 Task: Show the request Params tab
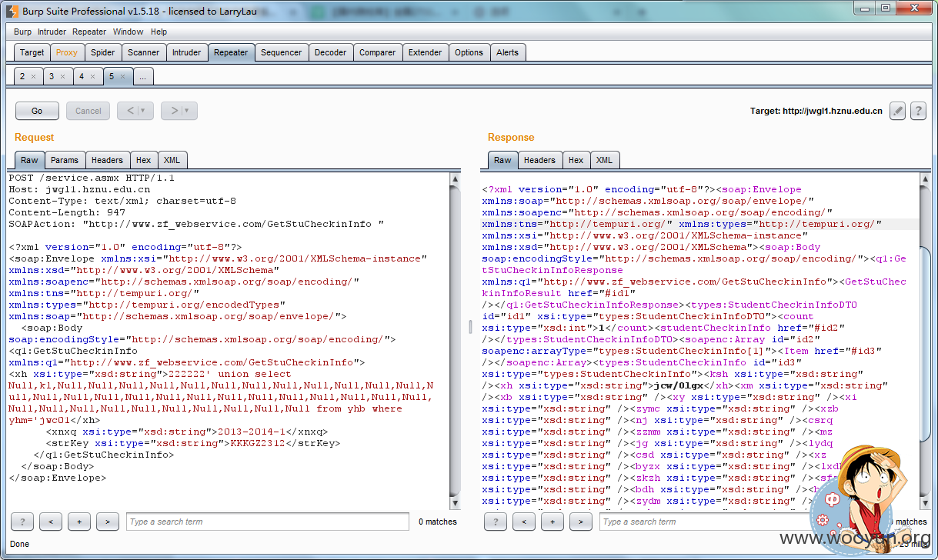point(65,160)
